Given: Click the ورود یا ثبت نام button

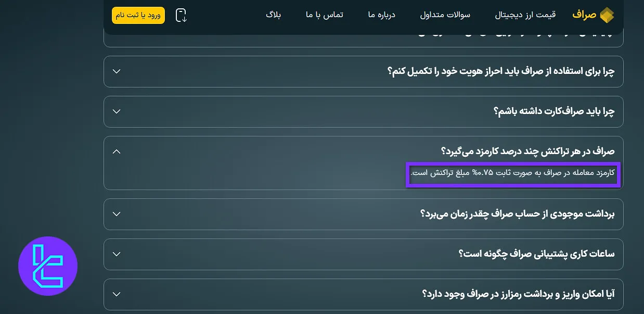Looking at the screenshot, I should tap(138, 15).
